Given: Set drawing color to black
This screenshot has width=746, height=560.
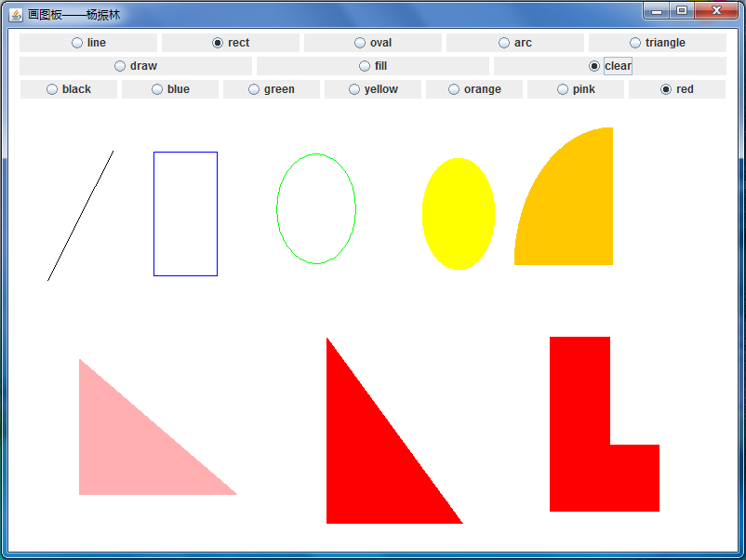Looking at the screenshot, I should [x=69, y=89].
